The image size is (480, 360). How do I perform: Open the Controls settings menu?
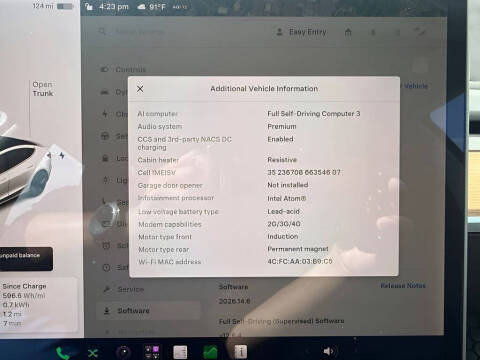[x=131, y=69]
